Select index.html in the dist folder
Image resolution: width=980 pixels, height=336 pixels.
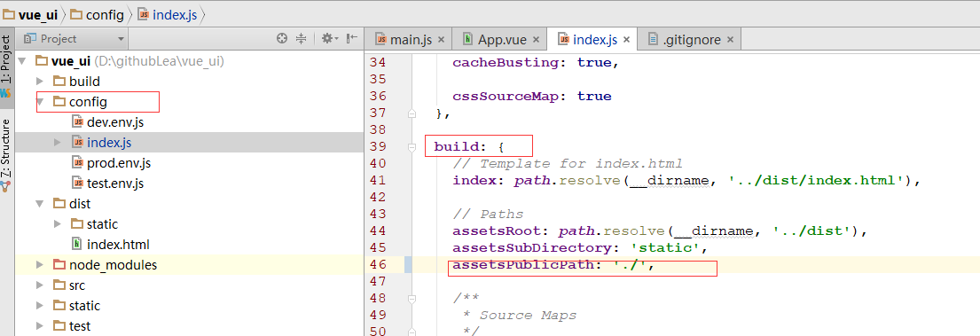click(x=118, y=244)
